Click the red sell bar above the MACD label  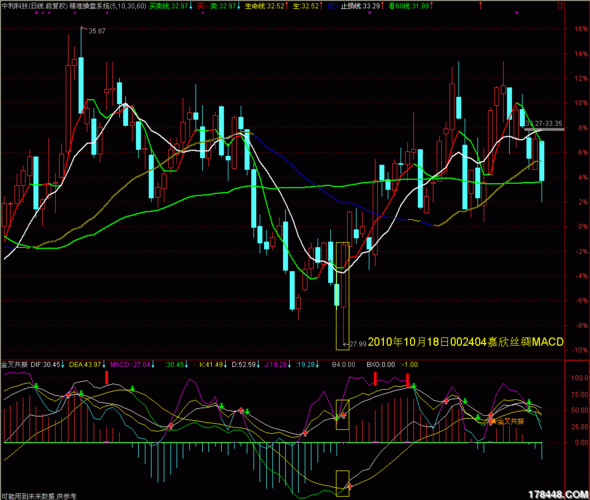[107, 377]
